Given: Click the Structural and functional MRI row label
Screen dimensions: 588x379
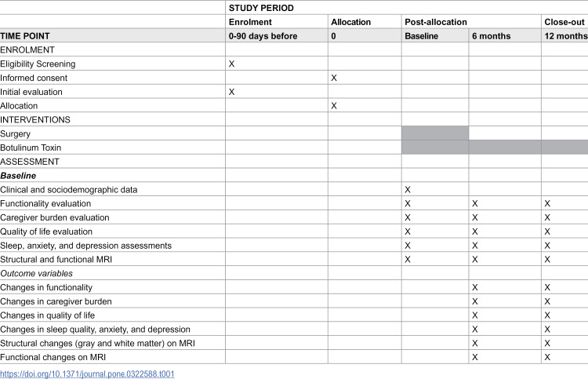Looking at the screenshot, I should (56, 259).
